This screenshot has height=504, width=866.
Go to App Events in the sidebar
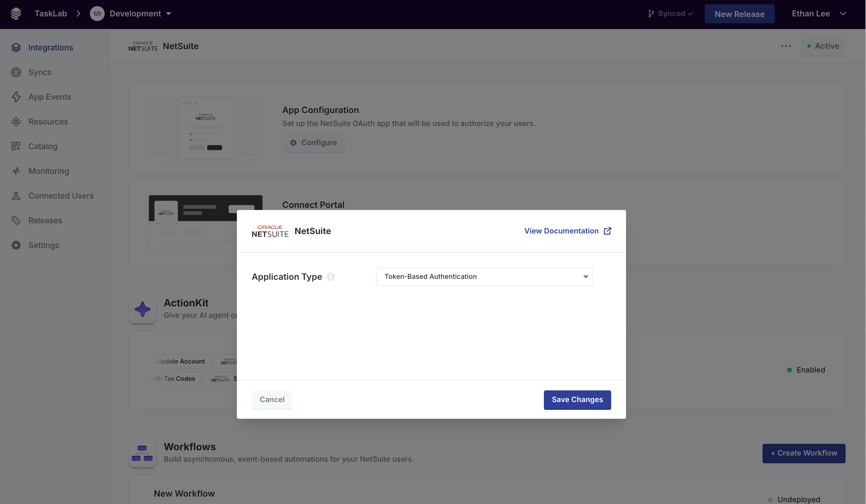pyautogui.click(x=50, y=97)
